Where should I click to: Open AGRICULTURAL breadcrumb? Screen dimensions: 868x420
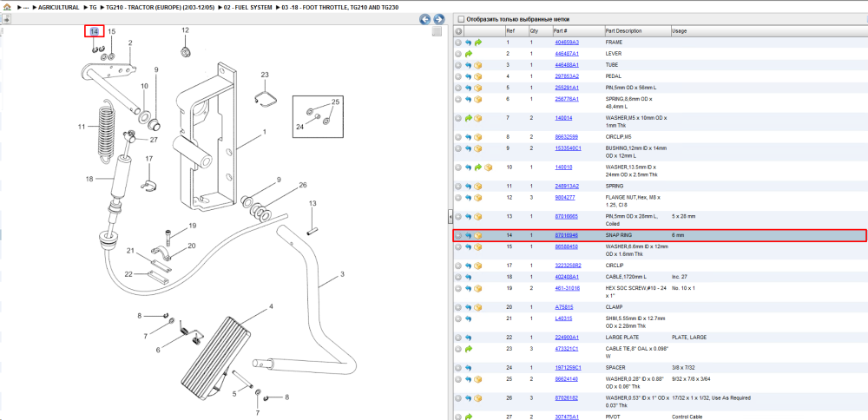click(x=59, y=8)
